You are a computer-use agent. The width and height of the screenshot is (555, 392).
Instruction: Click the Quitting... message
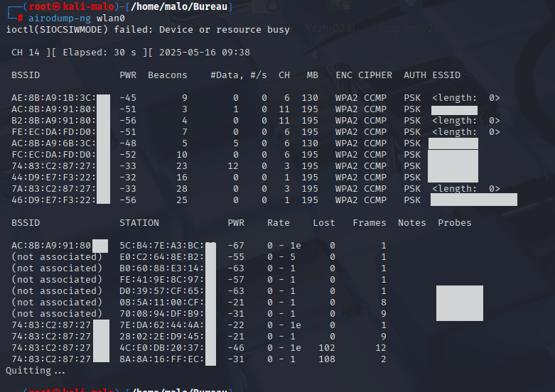point(36,371)
